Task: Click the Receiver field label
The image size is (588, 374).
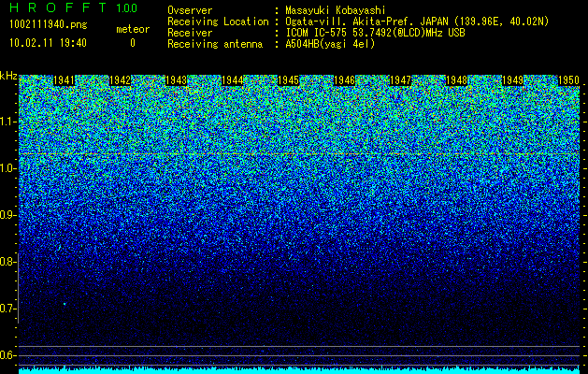Action: 190,33
